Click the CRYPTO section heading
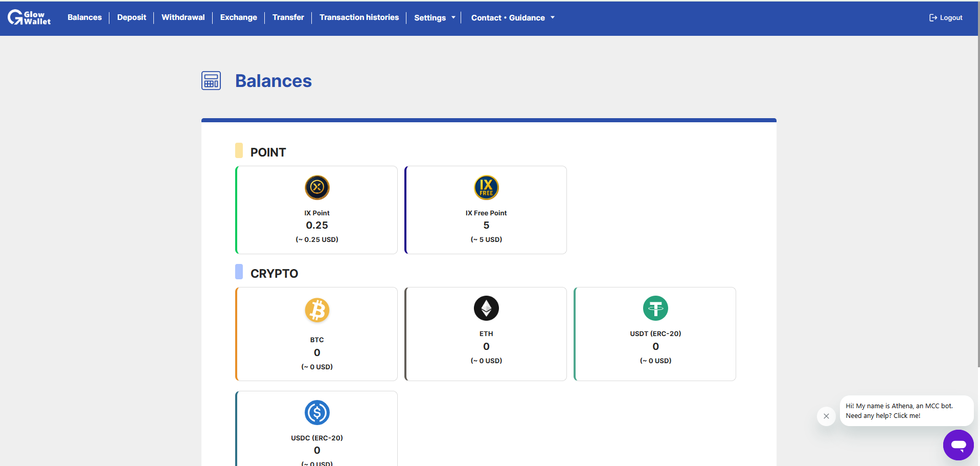Viewport: 980px width, 466px height. point(274,274)
